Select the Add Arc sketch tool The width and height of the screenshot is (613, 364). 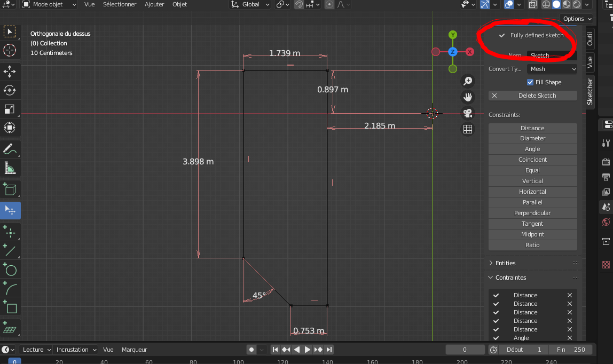point(10,289)
